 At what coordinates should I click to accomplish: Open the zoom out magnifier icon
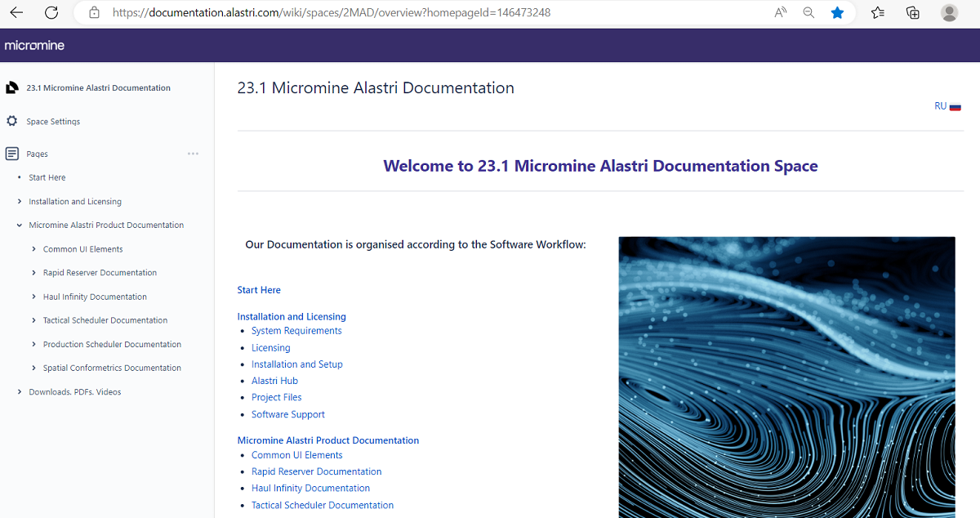pos(808,13)
